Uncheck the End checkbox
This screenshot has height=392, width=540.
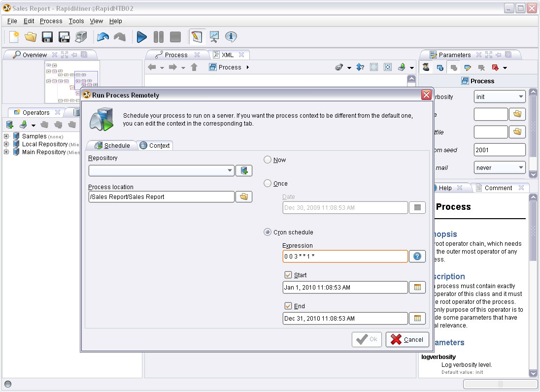pyautogui.click(x=288, y=306)
